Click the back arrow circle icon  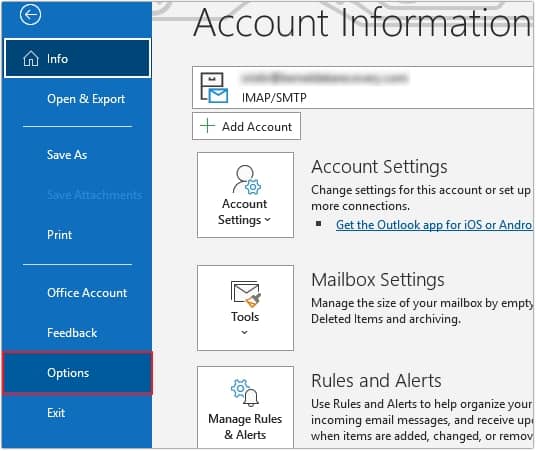click(x=30, y=15)
